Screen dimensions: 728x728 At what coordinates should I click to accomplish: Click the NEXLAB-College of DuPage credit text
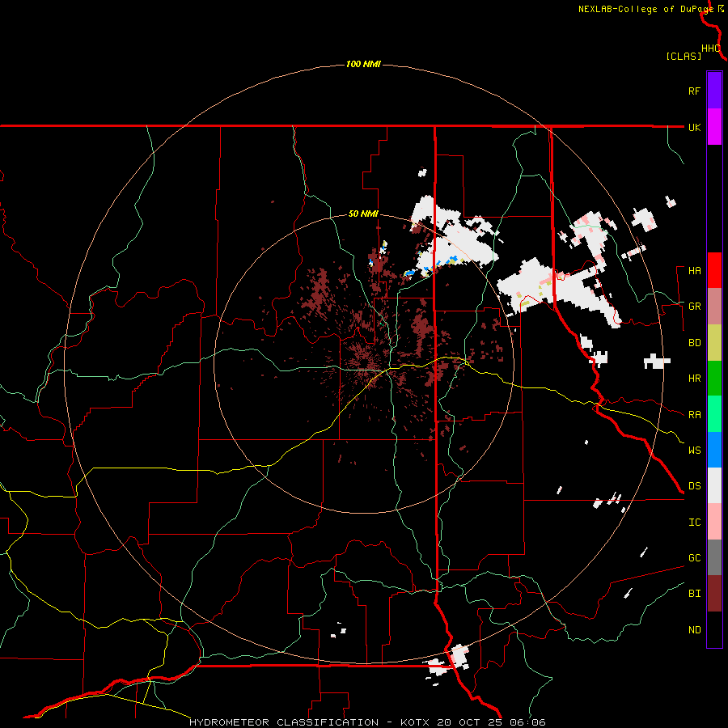pyautogui.click(x=645, y=9)
